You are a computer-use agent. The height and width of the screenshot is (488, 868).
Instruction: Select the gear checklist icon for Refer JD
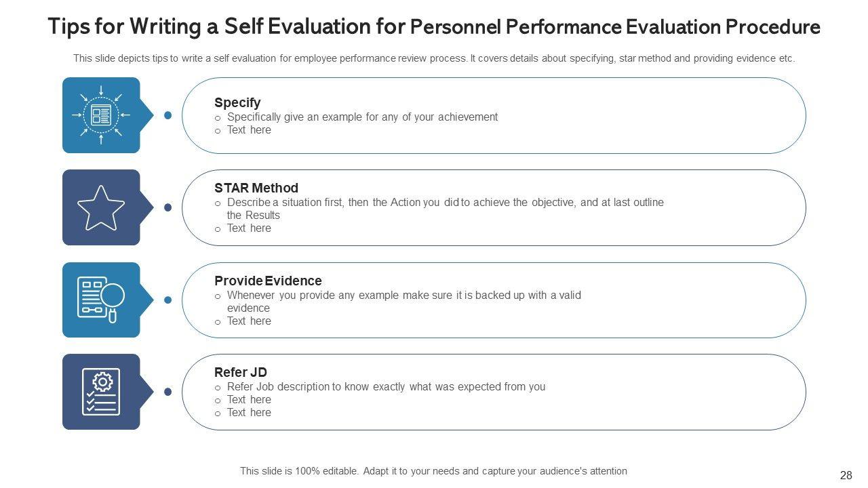[x=101, y=392]
